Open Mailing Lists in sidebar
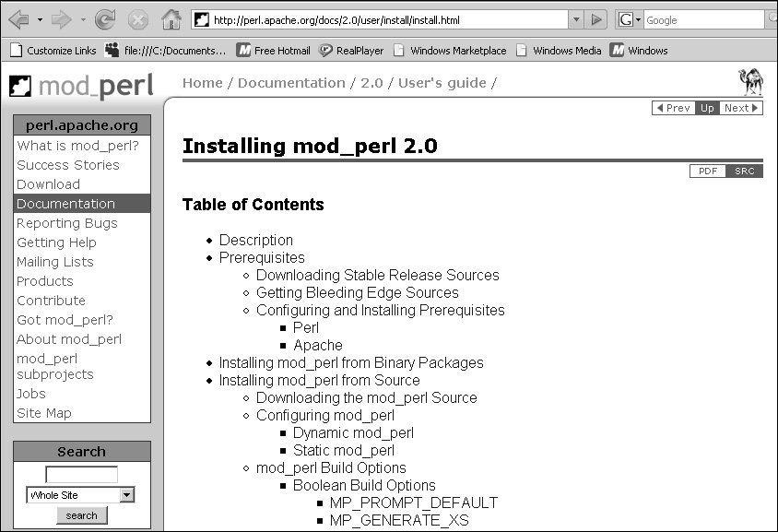 [x=55, y=262]
